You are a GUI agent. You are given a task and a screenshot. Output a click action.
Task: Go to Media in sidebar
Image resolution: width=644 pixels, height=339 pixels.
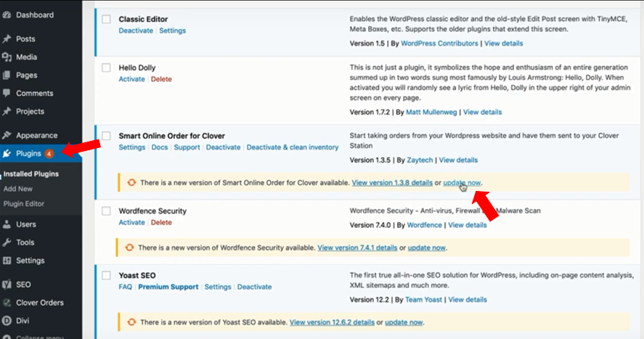[27, 57]
